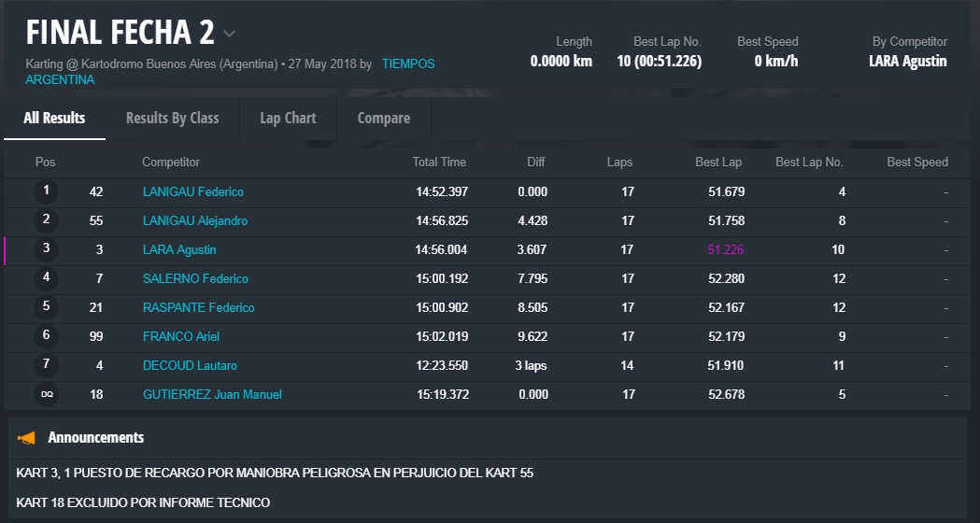The height and width of the screenshot is (523, 980).
Task: Click the Best Lap column header
Action: (717, 162)
